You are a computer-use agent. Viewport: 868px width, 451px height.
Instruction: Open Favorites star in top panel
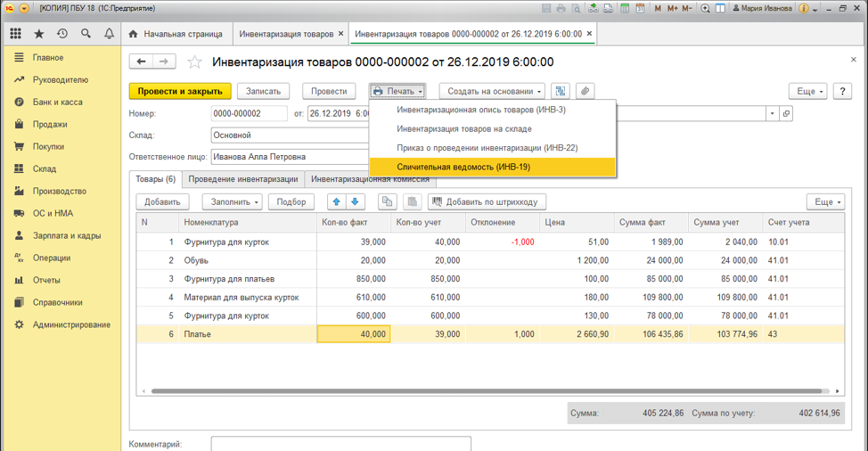[39, 34]
